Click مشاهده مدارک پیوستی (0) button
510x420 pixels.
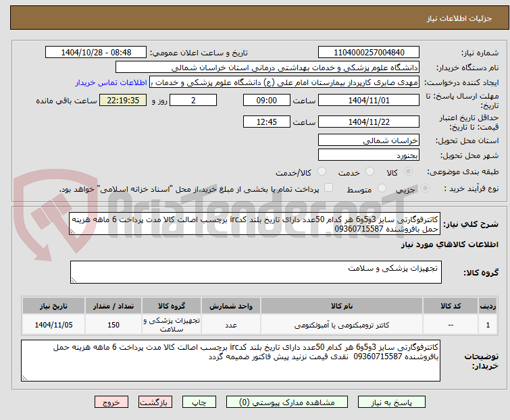click(x=287, y=402)
